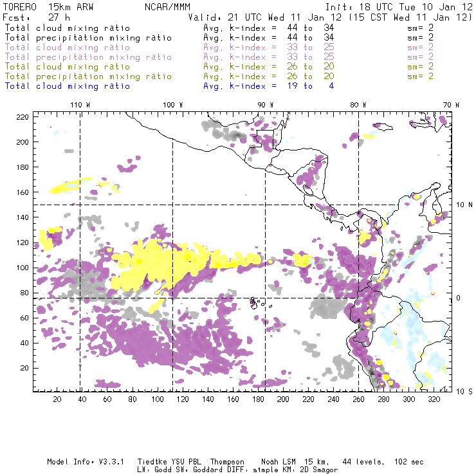Click the "Valid: 21 UTC Wed 11 Jan 12" text
The image size is (476, 476).
pos(265,17)
